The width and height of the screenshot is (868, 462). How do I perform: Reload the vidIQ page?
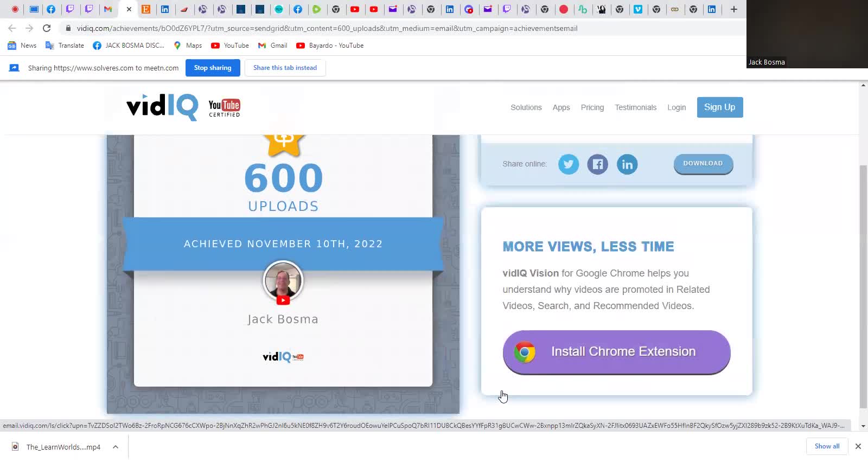point(47,28)
